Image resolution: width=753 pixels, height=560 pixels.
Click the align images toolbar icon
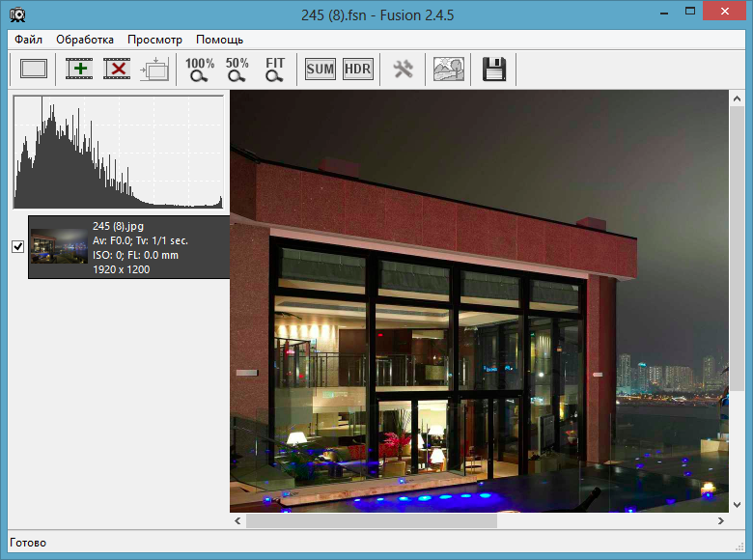[x=154, y=70]
